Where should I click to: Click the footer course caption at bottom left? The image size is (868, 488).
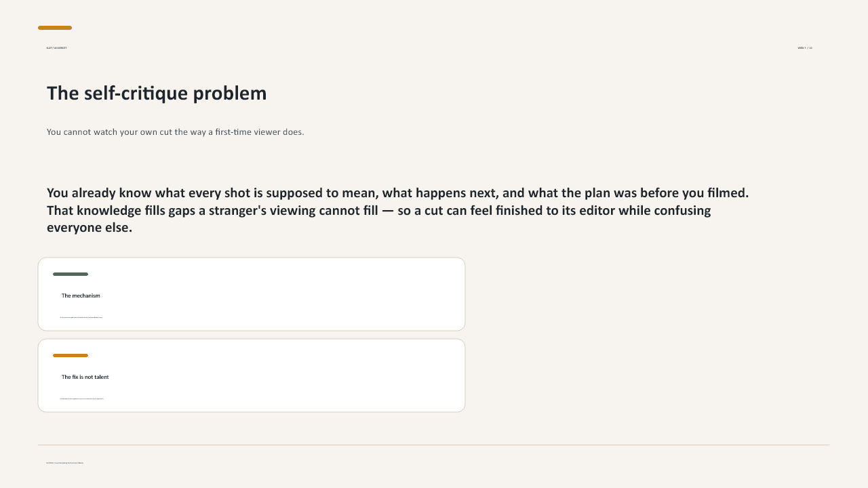click(x=65, y=463)
